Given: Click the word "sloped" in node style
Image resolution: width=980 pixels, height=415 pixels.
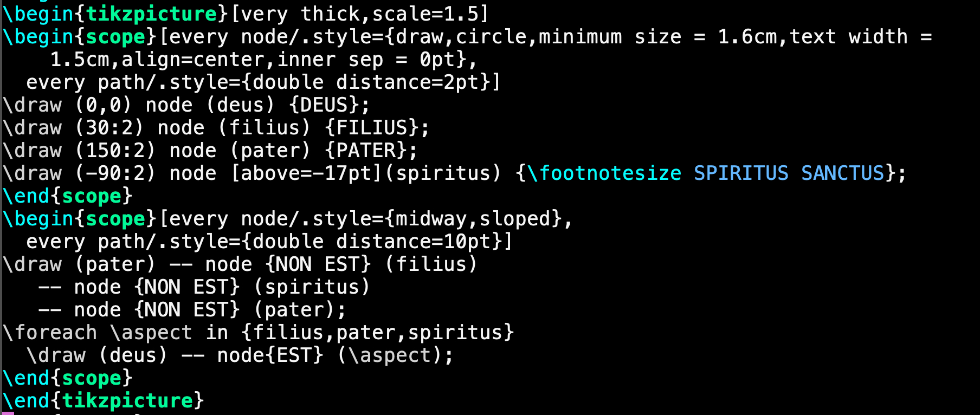Looking at the screenshot, I should coord(520,219).
